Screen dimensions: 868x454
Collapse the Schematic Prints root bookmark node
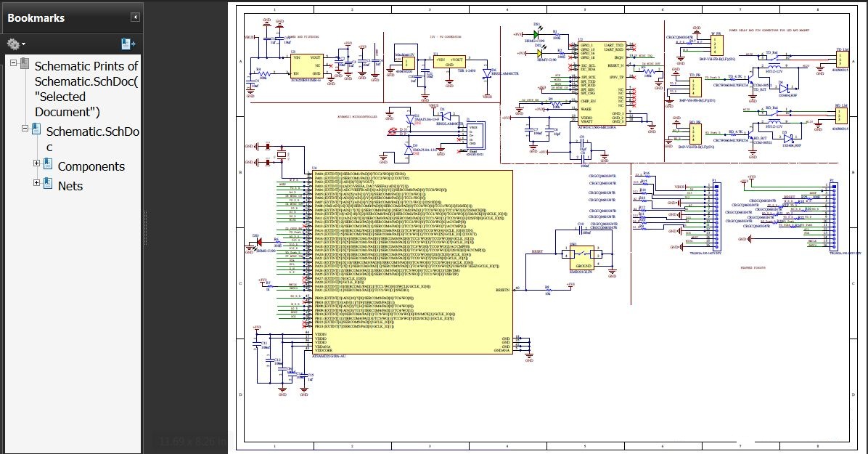point(14,62)
